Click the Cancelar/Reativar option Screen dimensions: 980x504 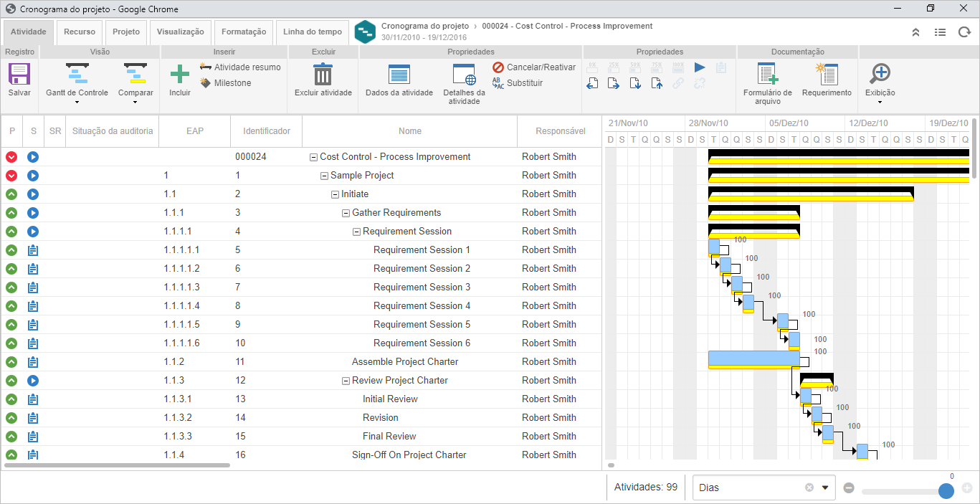point(534,67)
